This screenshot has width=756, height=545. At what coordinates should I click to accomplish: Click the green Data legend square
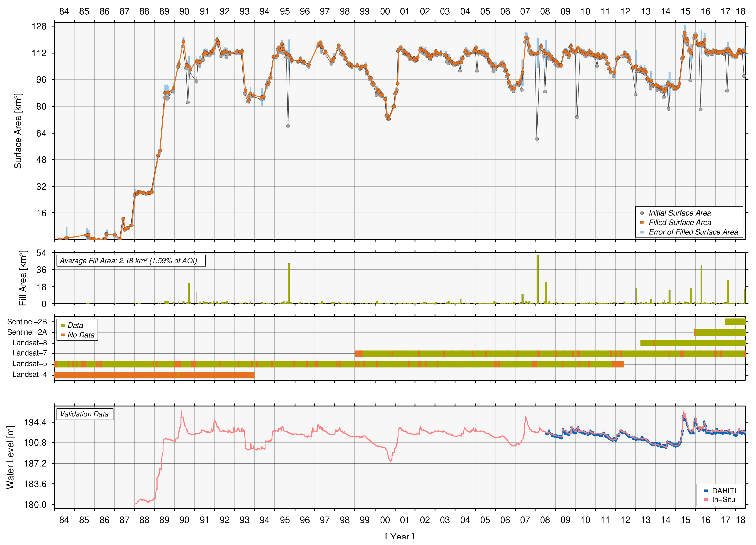(63, 325)
